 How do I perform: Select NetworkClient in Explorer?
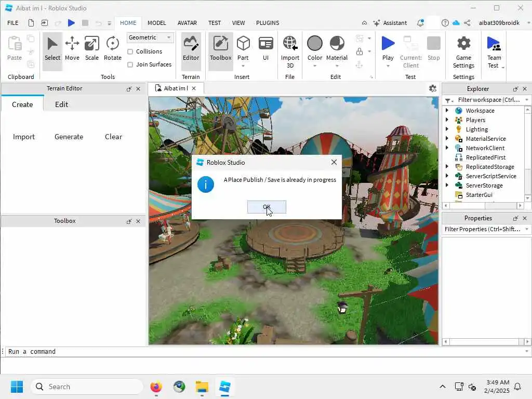click(x=485, y=148)
